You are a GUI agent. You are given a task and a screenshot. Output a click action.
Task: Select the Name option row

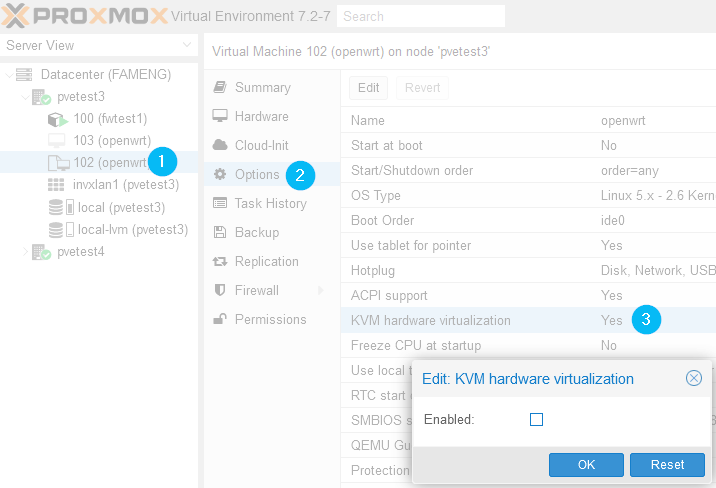pos(528,121)
